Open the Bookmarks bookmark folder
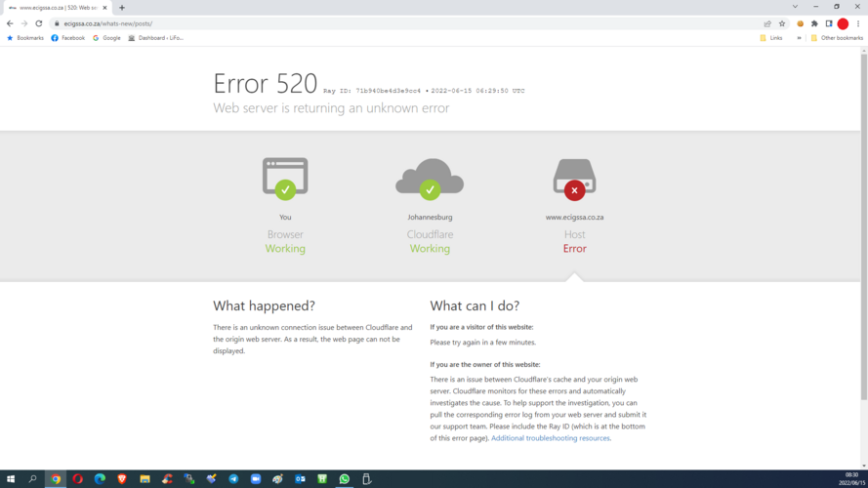Viewport: 868px width, 488px height. click(25, 38)
